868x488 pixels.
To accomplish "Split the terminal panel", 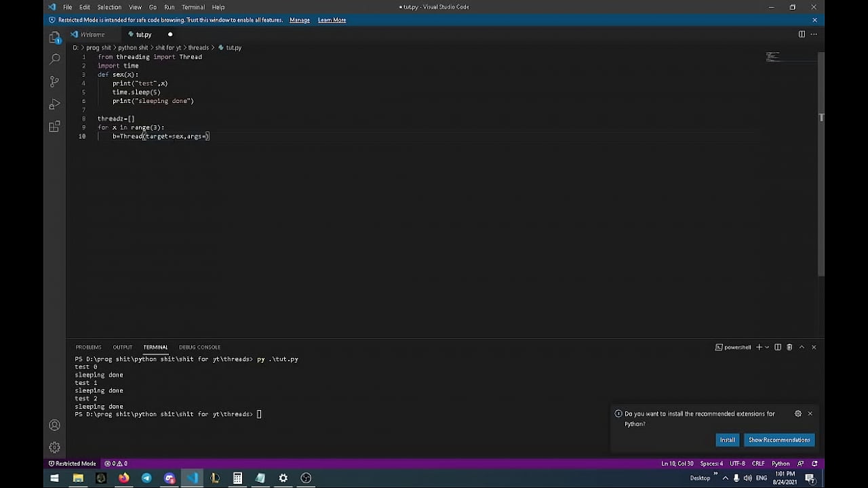I will click(x=778, y=347).
